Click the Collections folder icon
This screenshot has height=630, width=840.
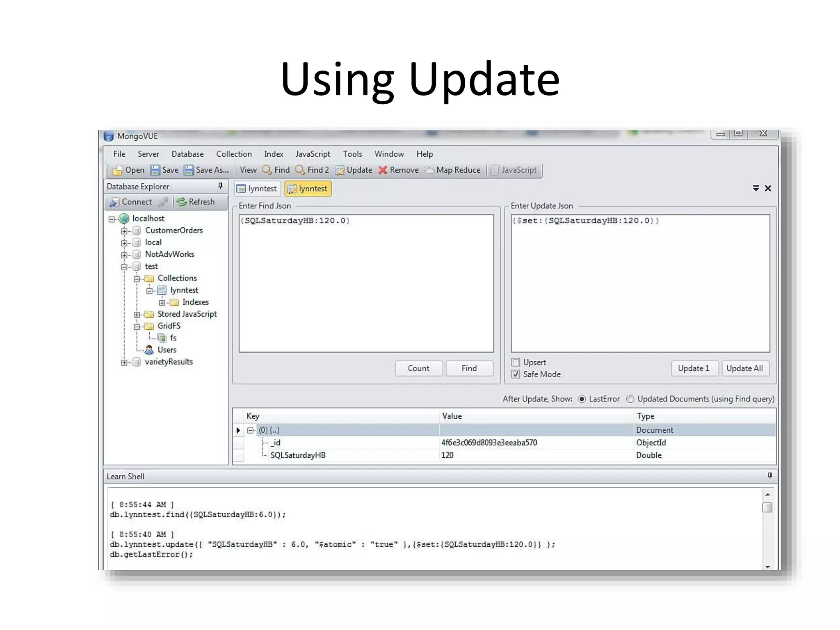[149, 278]
